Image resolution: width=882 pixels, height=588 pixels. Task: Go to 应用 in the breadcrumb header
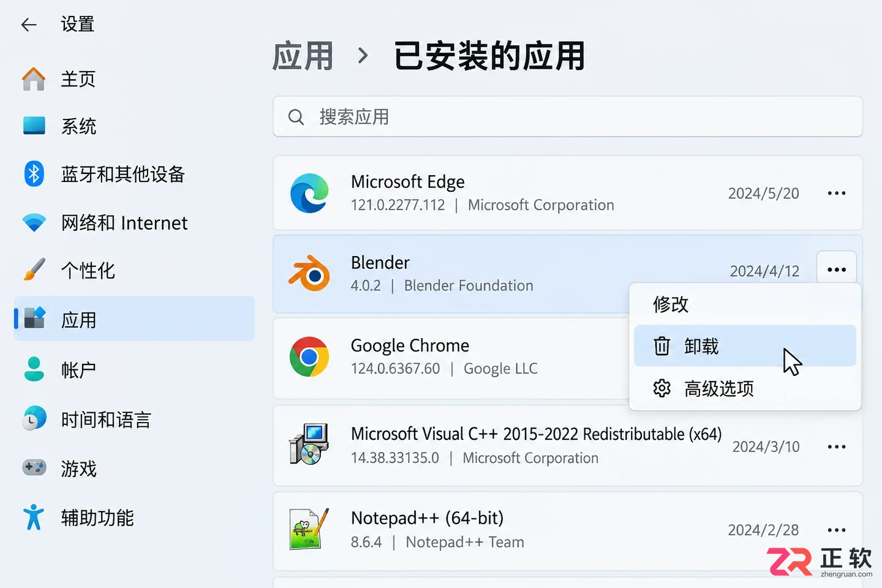(303, 56)
